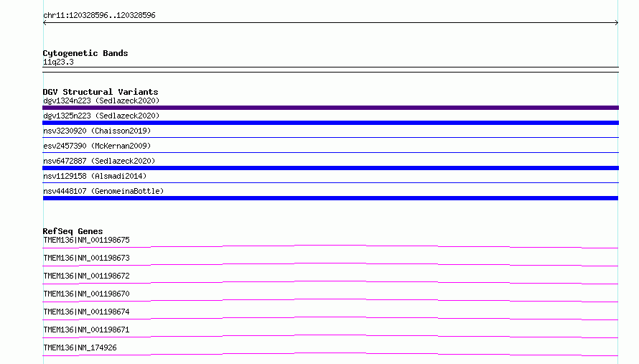Open variant esv2457390 (McKernan2009)
The width and height of the screenshot is (639, 364).
97,146
